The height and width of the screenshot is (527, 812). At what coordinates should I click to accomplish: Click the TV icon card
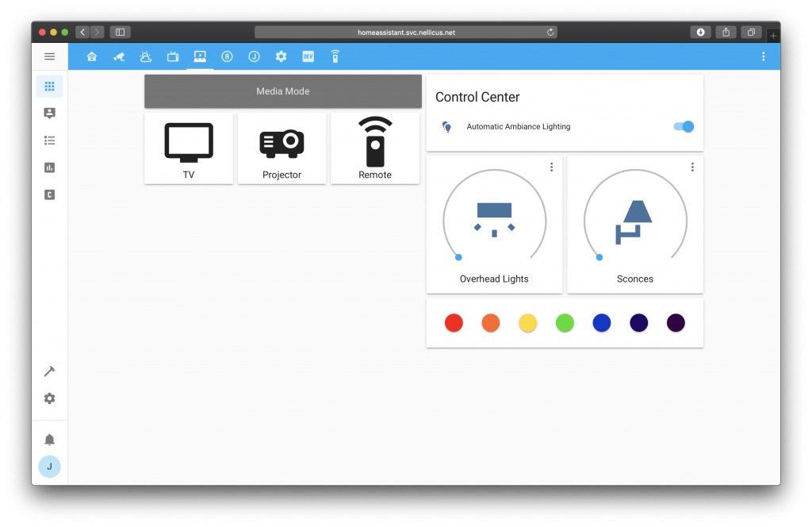tap(189, 148)
